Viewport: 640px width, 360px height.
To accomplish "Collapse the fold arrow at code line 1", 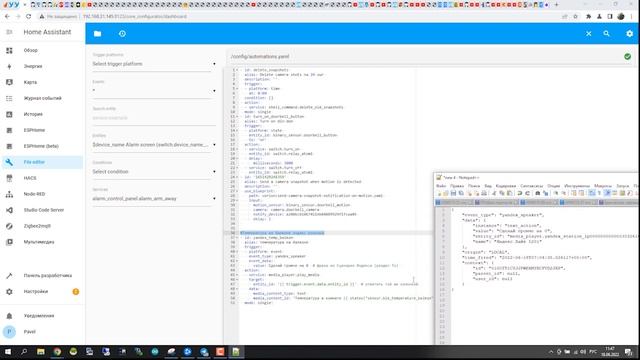I will coord(237,70).
